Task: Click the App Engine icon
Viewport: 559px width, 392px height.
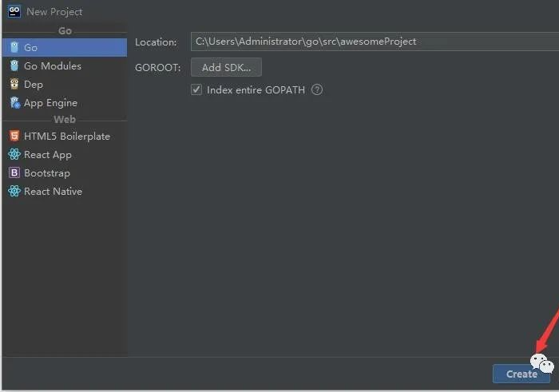Action: [x=14, y=103]
